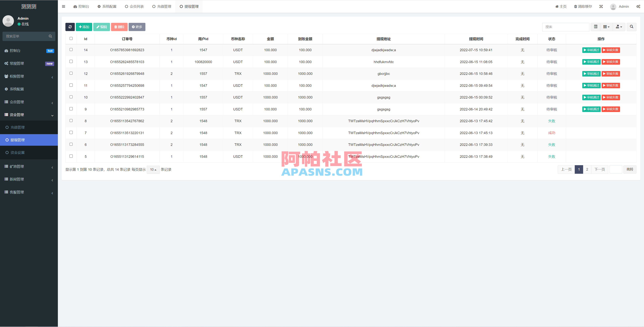This screenshot has height=327, width=644.
Task: Open the search magnifier icon near 搜索 box
Action: point(631,27)
